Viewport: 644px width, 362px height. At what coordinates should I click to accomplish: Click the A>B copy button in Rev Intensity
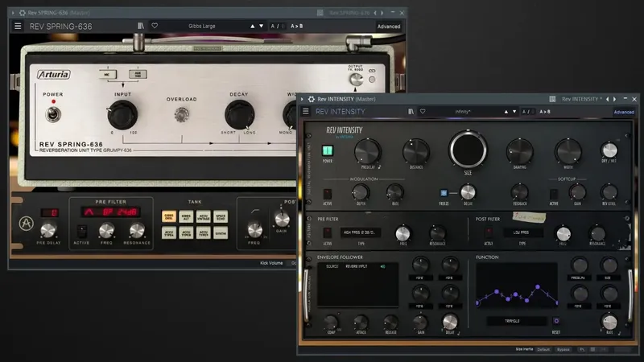545,111
